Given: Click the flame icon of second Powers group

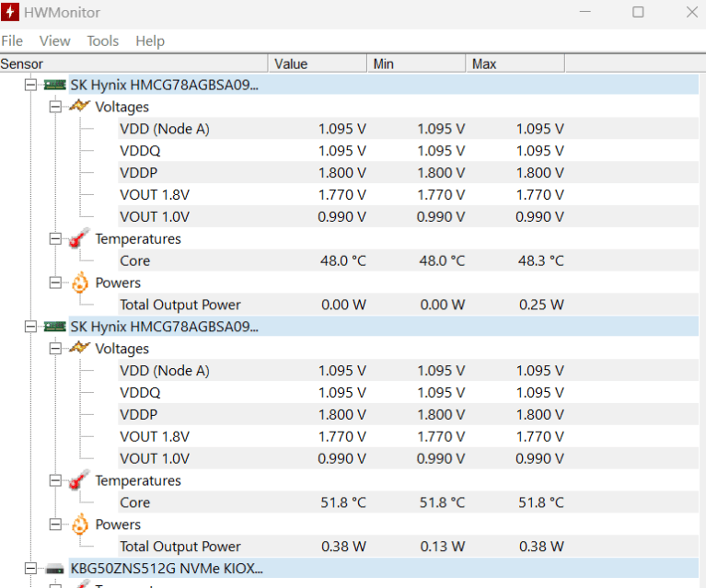Looking at the screenshot, I should pos(80,525).
